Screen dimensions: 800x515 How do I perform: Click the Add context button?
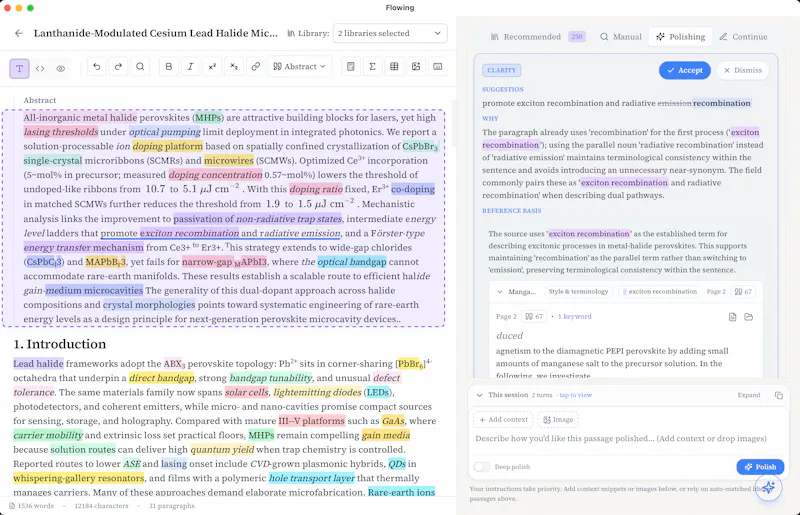coord(503,420)
